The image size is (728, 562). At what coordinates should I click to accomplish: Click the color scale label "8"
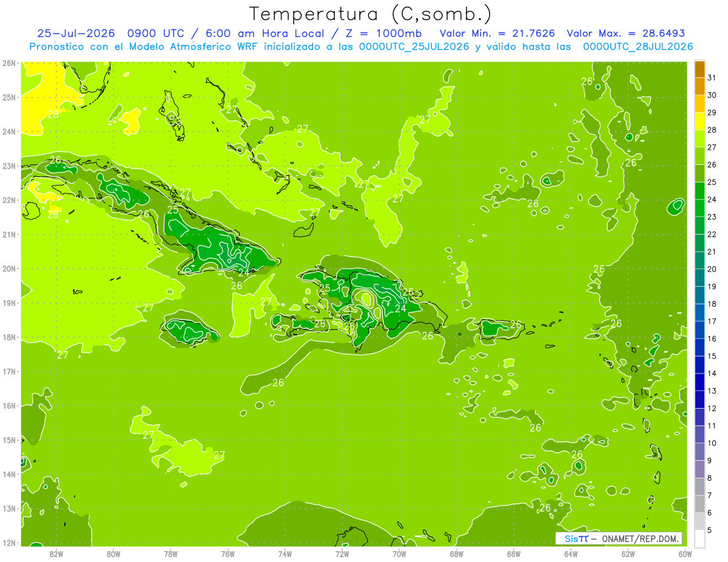(709, 478)
